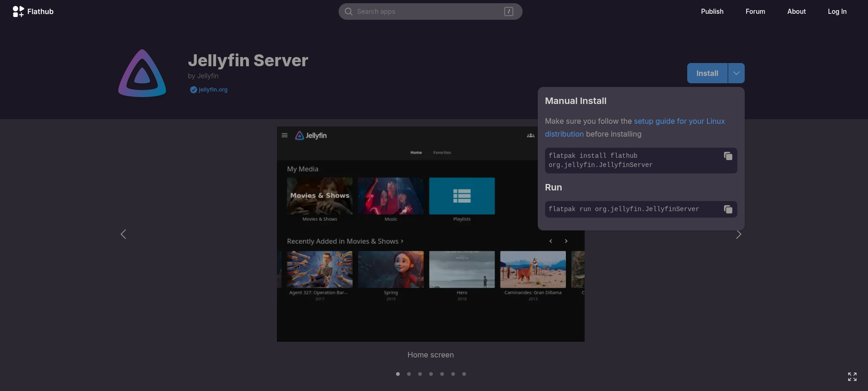Image resolution: width=868 pixels, height=391 pixels.
Task: Focus the Search apps field
Action: (x=430, y=11)
